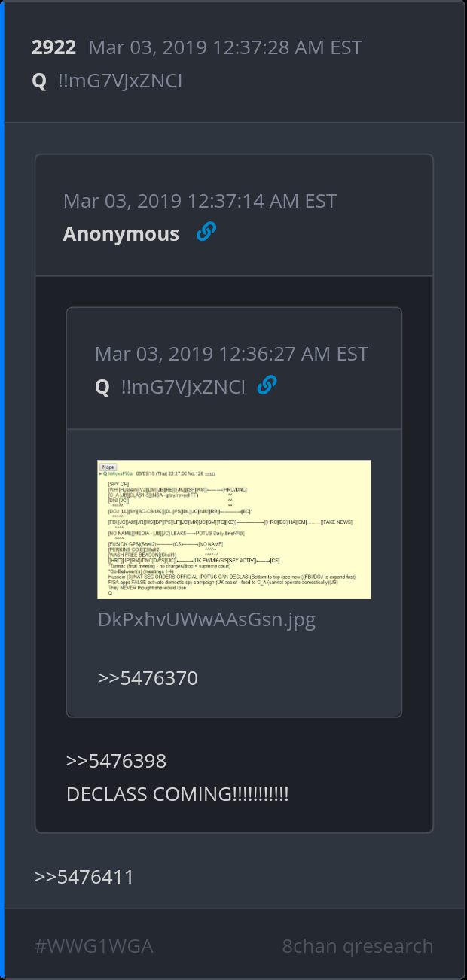Click the Nope button inside the thumbnail
The image size is (467, 980).
(108, 467)
